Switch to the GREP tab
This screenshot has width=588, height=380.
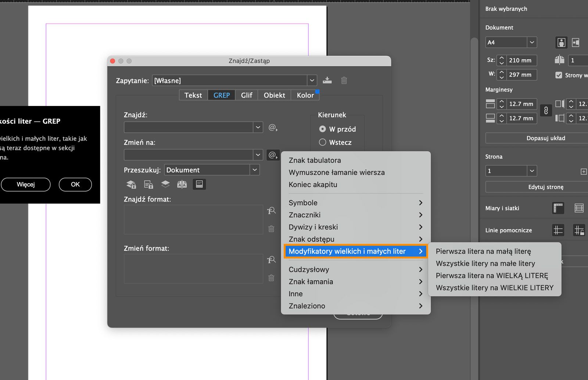222,95
